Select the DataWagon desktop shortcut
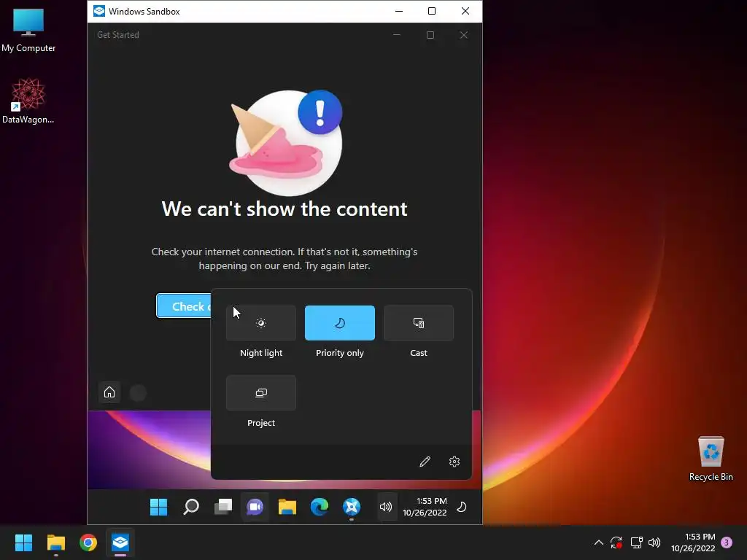 28,101
